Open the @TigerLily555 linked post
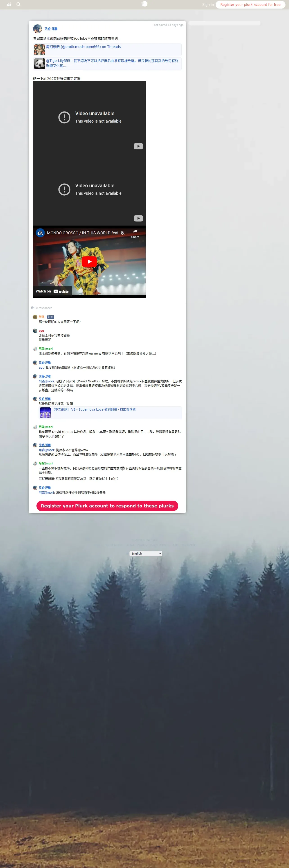The width and height of the screenshot is (289, 868). click(112, 63)
